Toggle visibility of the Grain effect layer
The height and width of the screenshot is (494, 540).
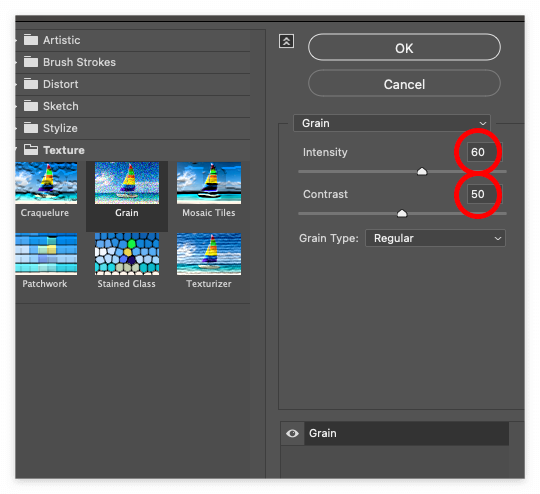click(x=292, y=433)
